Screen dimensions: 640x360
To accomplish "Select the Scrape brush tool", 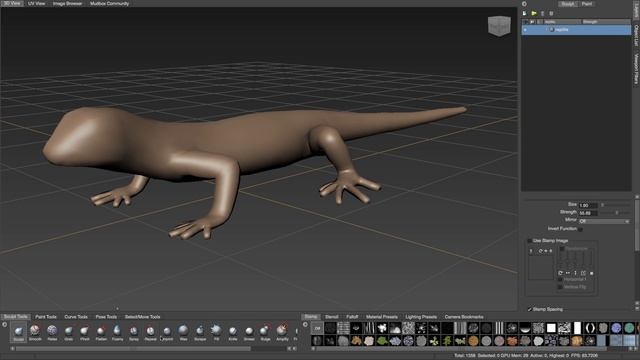I will (x=200, y=331).
